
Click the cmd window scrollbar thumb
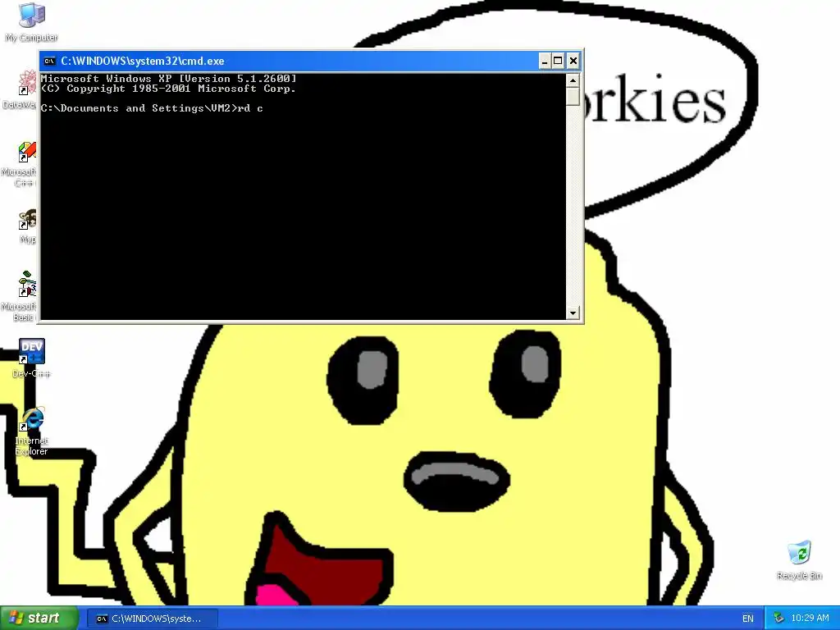pos(573,97)
